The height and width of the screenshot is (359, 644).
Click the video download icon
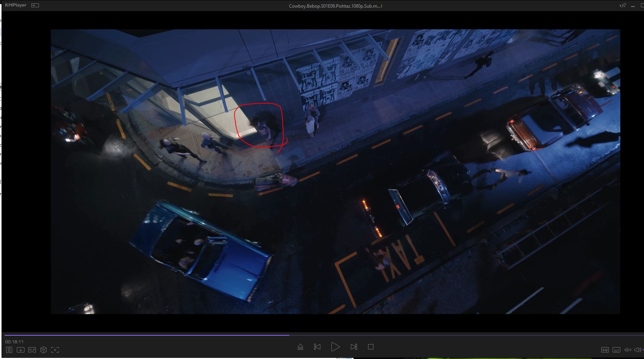[x=21, y=350]
